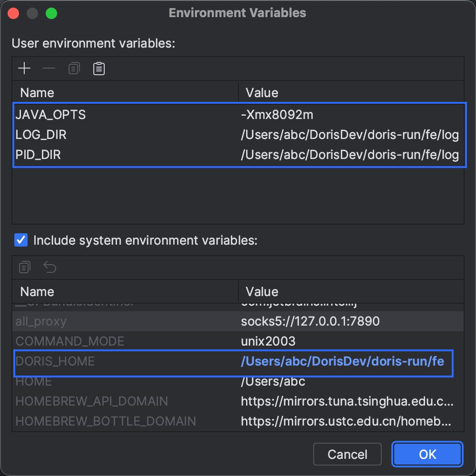Click the copy icon in system variables toolbar
The width and height of the screenshot is (476, 476).
(x=25, y=267)
